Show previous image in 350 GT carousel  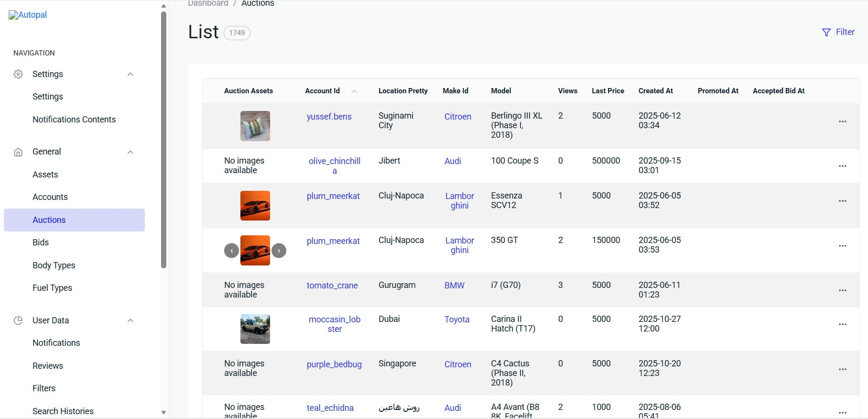coord(231,250)
